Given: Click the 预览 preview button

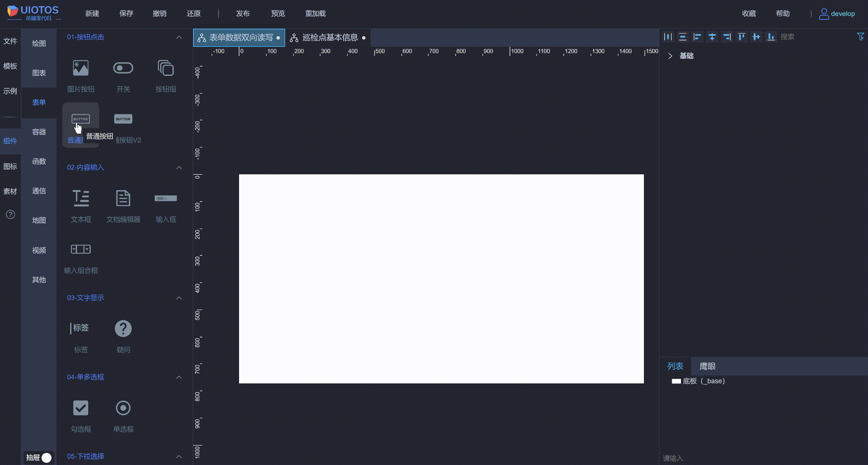Looking at the screenshot, I should tap(278, 13).
